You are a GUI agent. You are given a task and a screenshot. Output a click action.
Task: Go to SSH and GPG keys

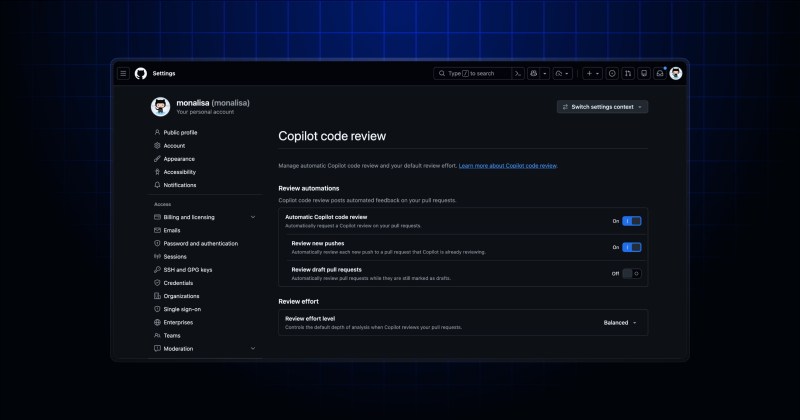[x=188, y=269]
